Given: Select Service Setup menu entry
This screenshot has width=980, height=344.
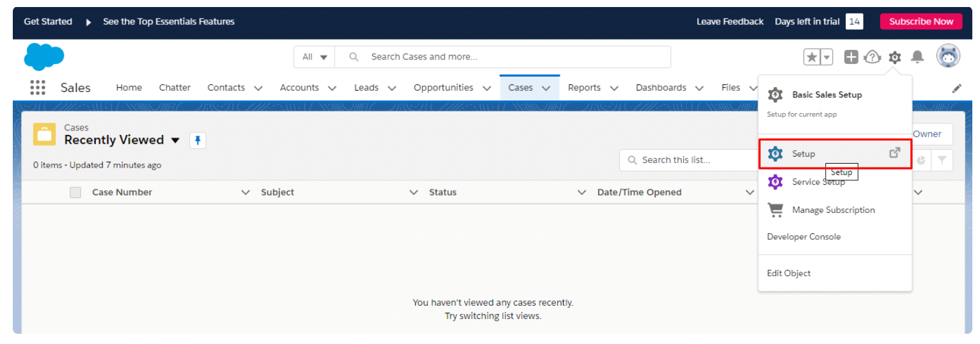Looking at the screenshot, I should tap(835, 182).
